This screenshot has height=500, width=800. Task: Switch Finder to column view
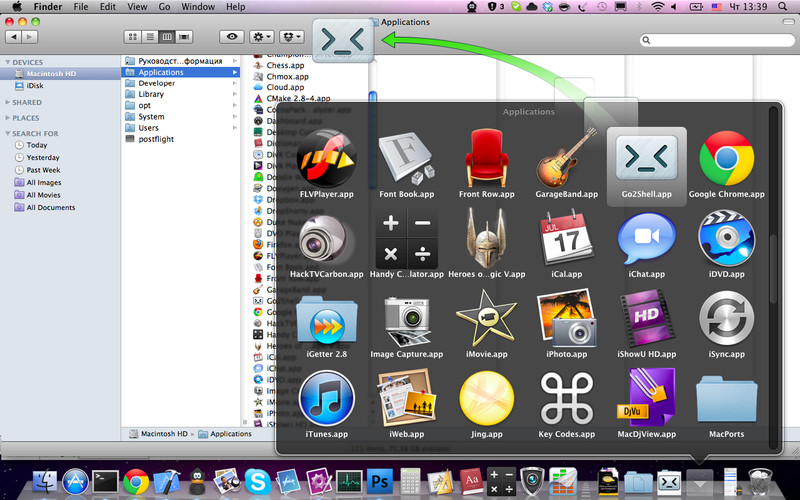pyautogui.click(x=166, y=37)
